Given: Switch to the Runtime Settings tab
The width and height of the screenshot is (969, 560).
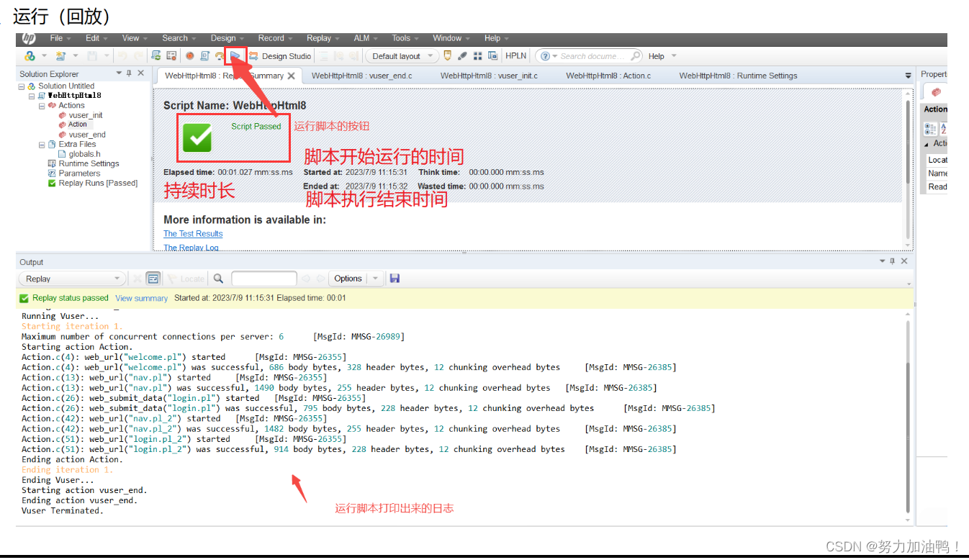Looking at the screenshot, I should 738,76.
